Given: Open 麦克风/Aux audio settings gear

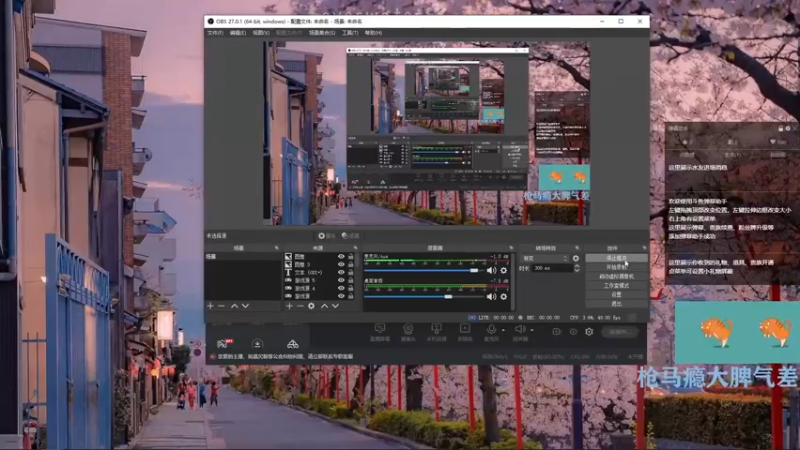Looking at the screenshot, I should 504,270.
